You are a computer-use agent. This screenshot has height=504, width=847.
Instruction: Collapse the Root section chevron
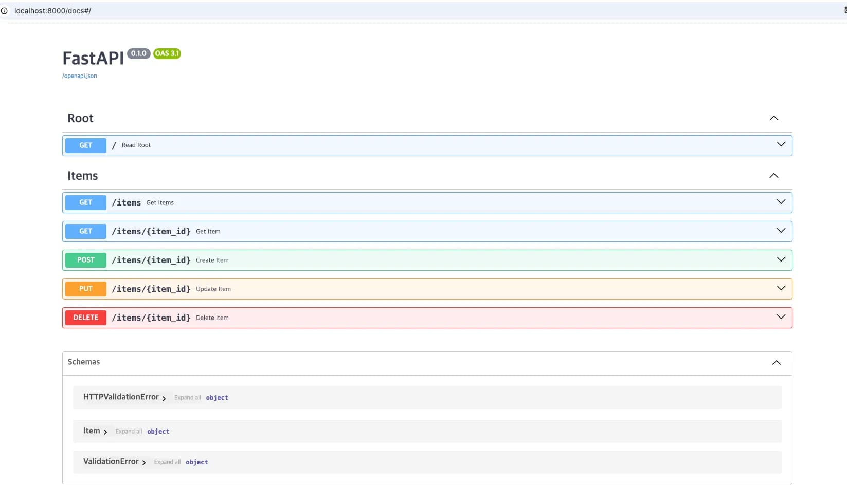click(x=773, y=118)
